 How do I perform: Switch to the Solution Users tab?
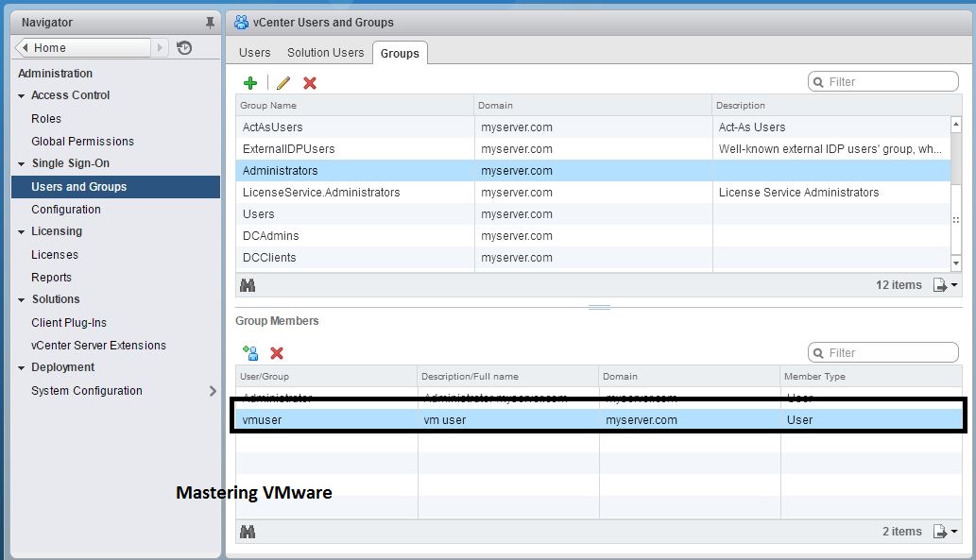326,53
